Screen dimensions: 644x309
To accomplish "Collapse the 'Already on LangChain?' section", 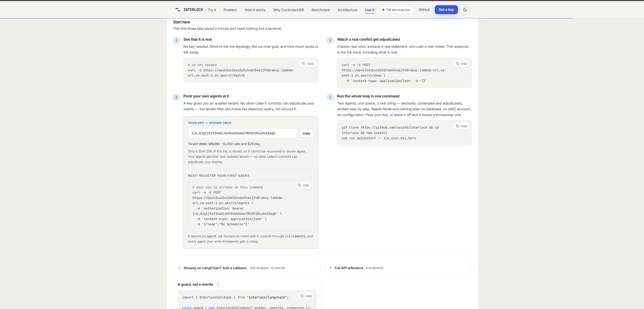I will [247, 268].
